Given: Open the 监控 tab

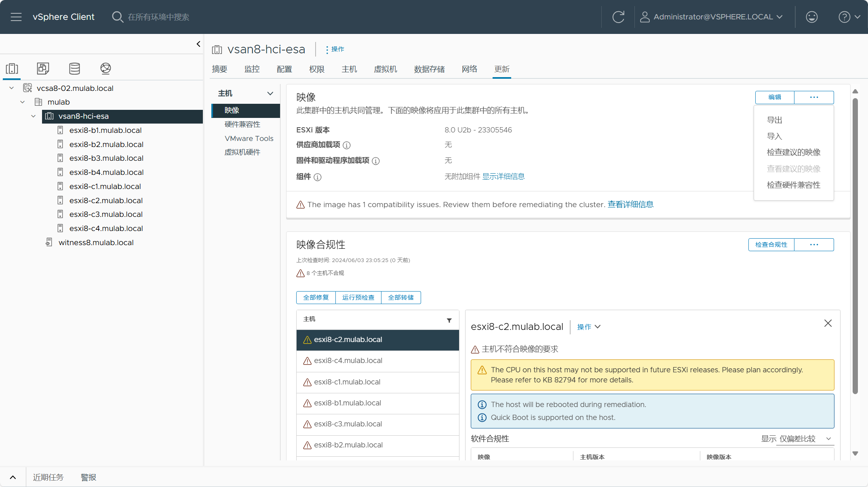Looking at the screenshot, I should tap(252, 69).
